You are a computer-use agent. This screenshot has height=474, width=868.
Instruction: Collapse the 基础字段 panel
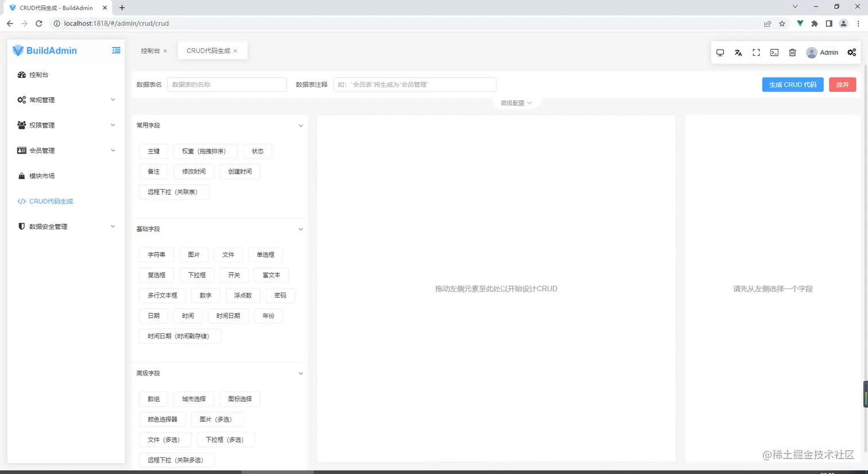[x=300, y=229]
